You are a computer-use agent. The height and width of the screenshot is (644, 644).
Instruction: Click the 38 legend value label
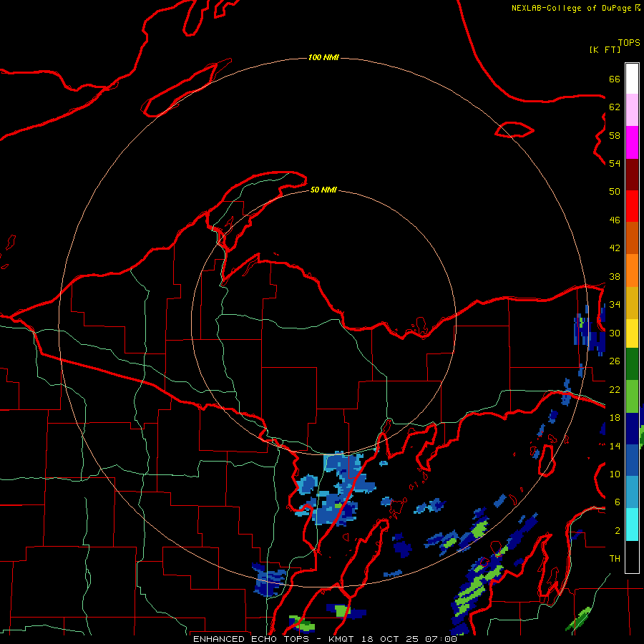615,276
